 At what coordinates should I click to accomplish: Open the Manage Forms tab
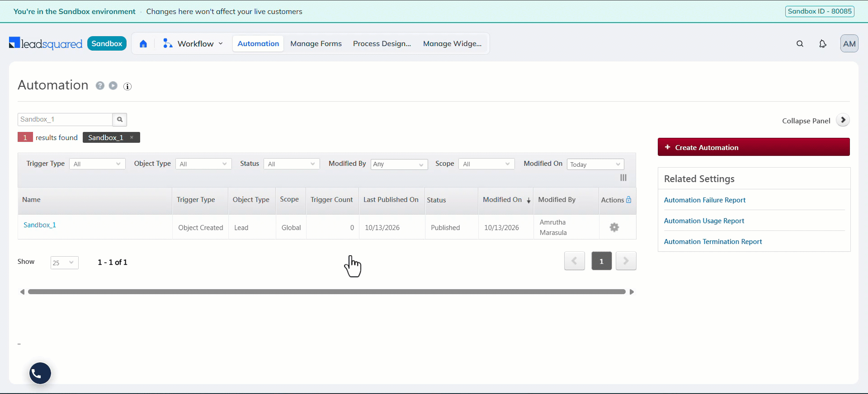(x=316, y=44)
